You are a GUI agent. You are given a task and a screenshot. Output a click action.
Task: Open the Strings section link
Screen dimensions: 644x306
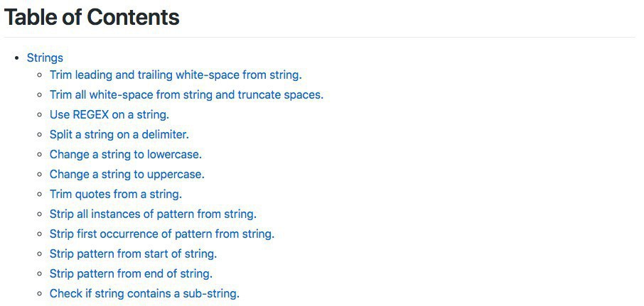click(45, 58)
